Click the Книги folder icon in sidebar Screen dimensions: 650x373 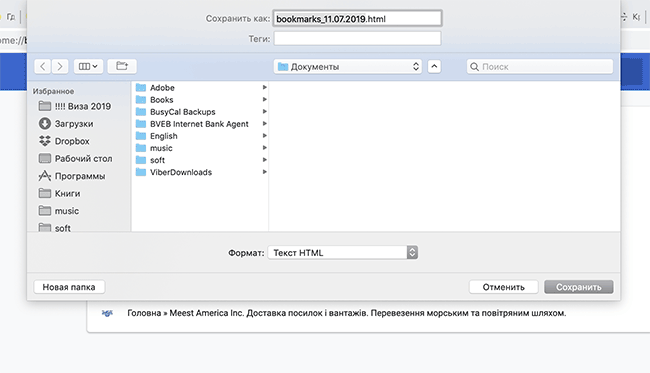(45, 193)
